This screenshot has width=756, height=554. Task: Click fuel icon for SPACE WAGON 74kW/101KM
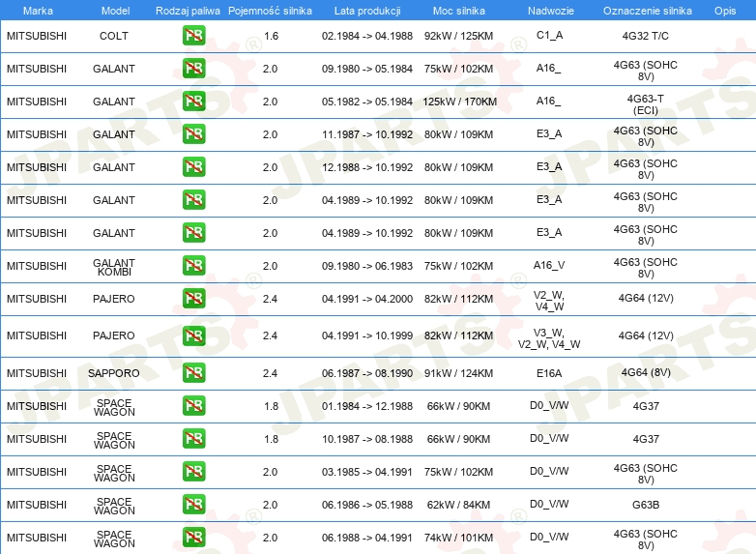193,538
